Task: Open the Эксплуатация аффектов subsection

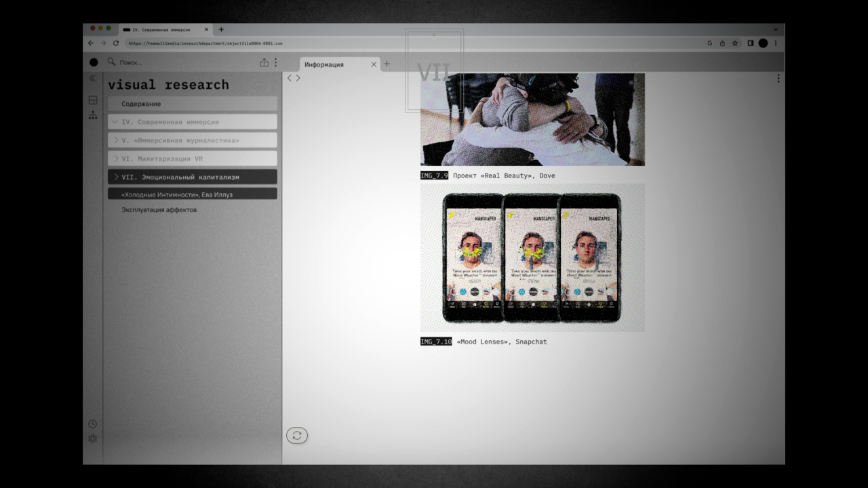Action: click(x=159, y=210)
